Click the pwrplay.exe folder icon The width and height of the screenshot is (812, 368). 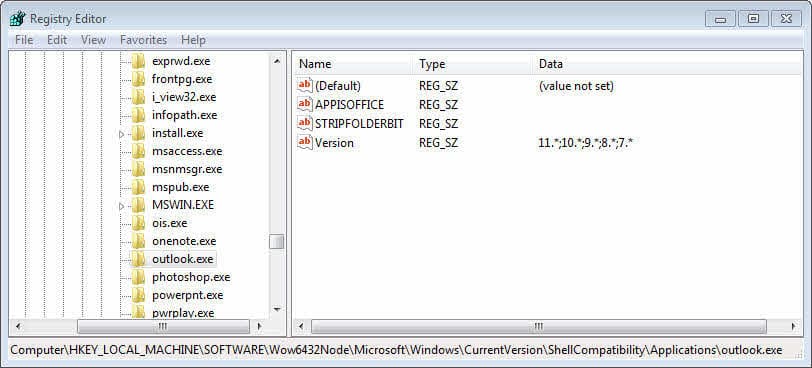[x=138, y=312]
